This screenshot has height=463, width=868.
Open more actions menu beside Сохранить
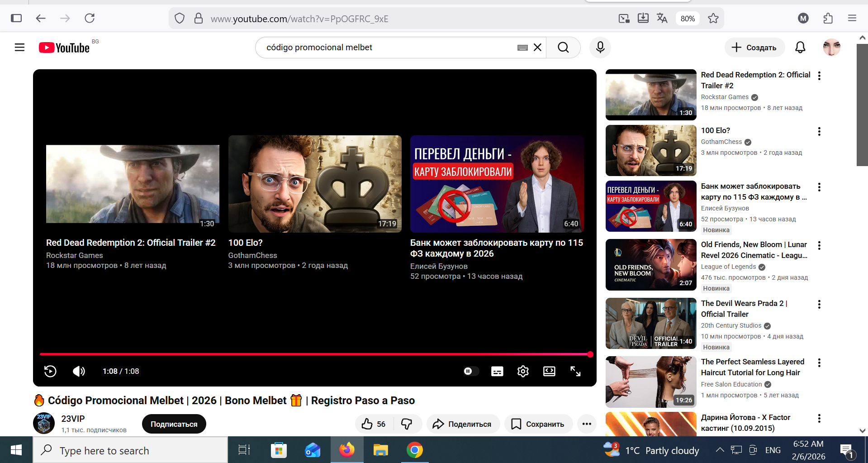pos(587,424)
